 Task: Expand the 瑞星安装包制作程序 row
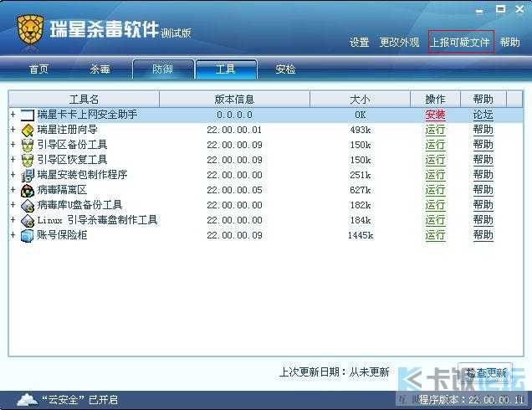[x=13, y=174]
